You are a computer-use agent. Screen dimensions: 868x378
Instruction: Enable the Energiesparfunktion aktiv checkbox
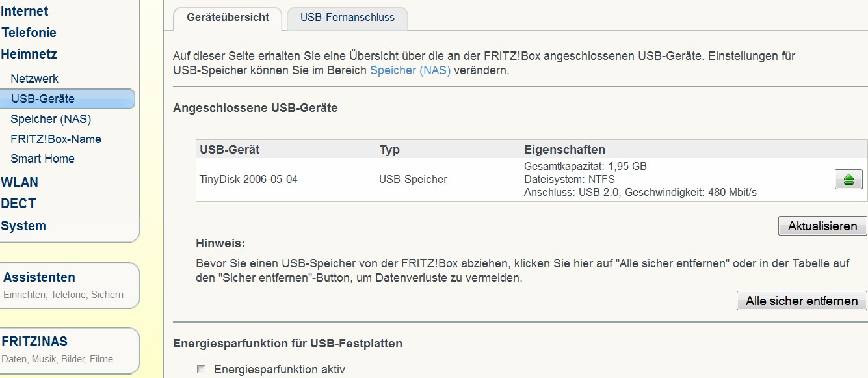[x=202, y=370]
